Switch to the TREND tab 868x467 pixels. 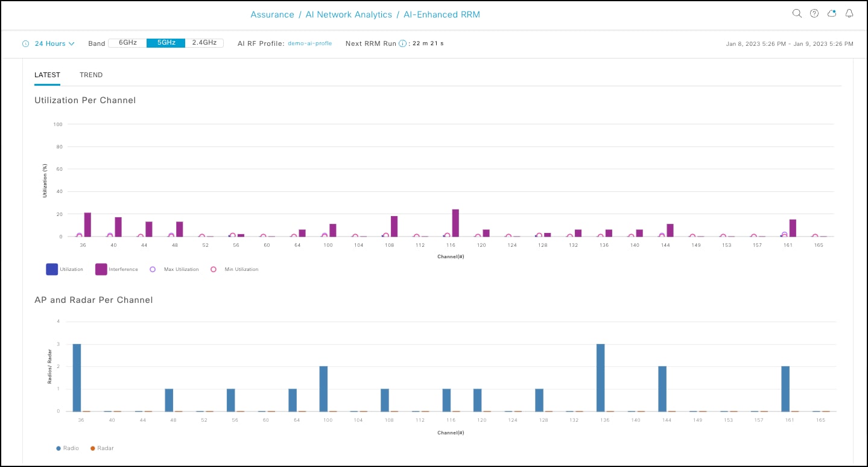(x=91, y=75)
